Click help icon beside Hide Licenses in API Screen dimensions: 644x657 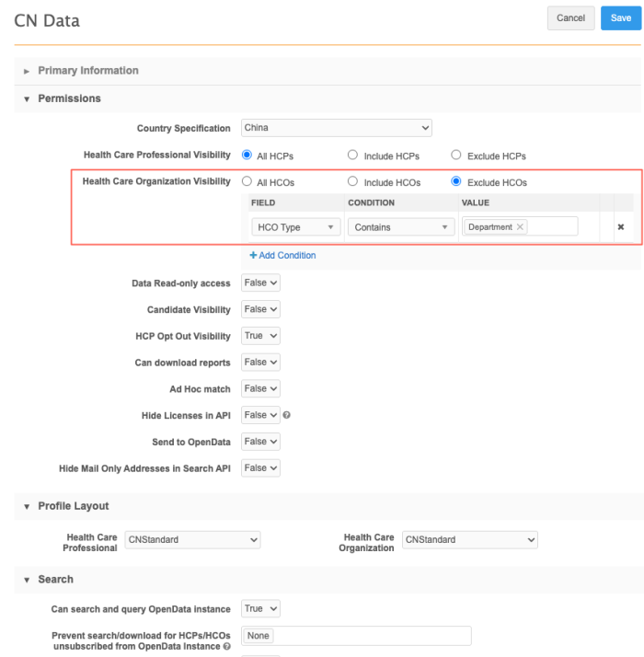coord(287,416)
